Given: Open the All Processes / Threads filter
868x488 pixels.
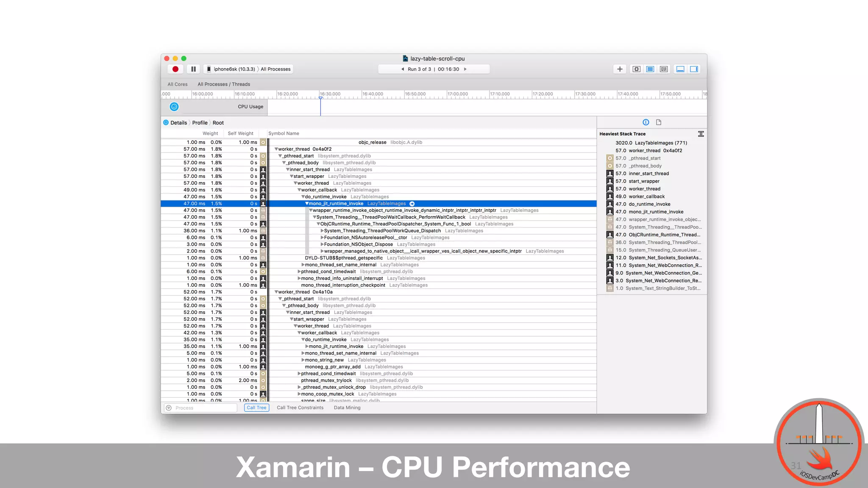Looking at the screenshot, I should [224, 84].
